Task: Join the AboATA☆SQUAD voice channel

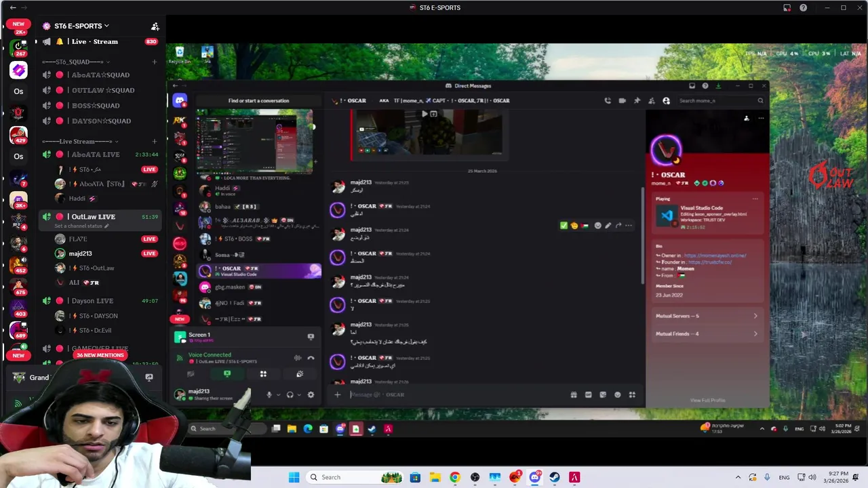Action: (x=100, y=75)
